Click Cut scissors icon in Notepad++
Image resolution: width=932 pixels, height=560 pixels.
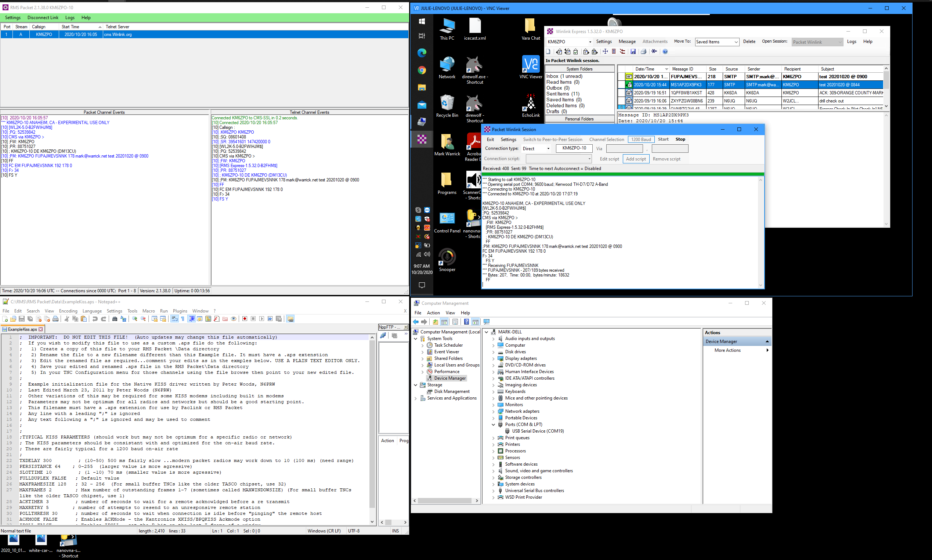tap(67, 319)
